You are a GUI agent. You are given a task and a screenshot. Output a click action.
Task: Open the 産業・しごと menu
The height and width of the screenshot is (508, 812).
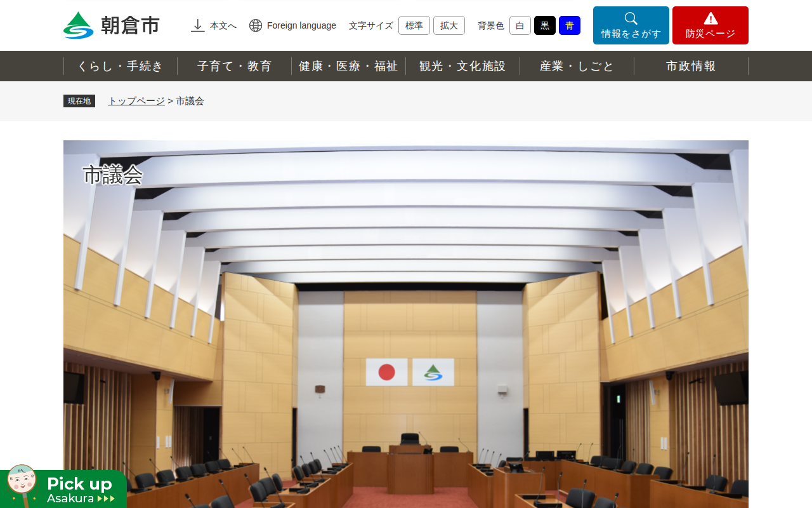tap(577, 66)
